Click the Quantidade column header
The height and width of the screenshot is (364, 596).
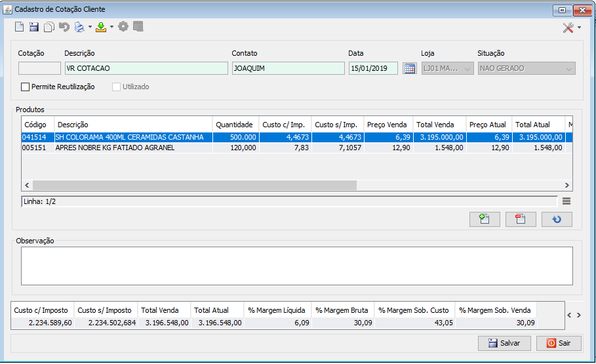coord(234,125)
